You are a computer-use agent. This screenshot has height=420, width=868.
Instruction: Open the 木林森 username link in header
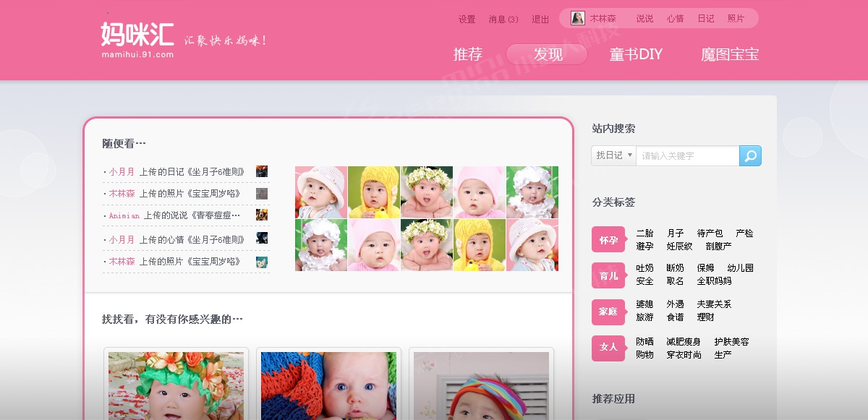pos(603,19)
